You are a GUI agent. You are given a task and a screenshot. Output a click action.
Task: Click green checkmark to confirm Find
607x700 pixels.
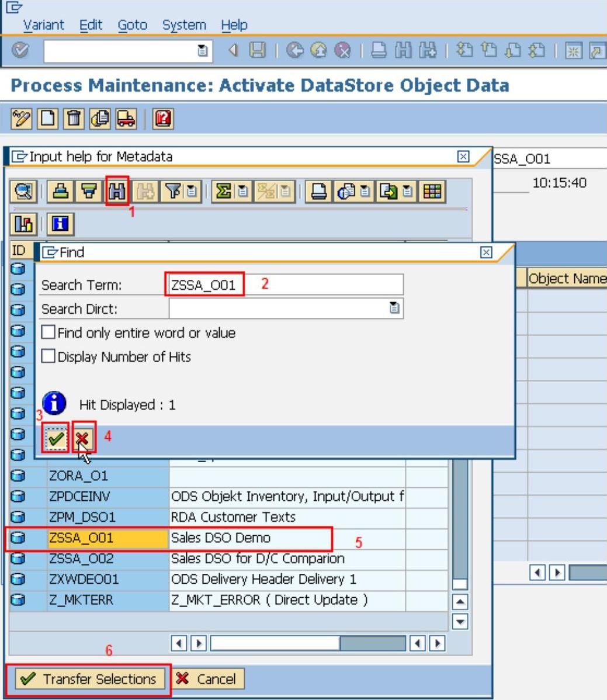point(56,439)
